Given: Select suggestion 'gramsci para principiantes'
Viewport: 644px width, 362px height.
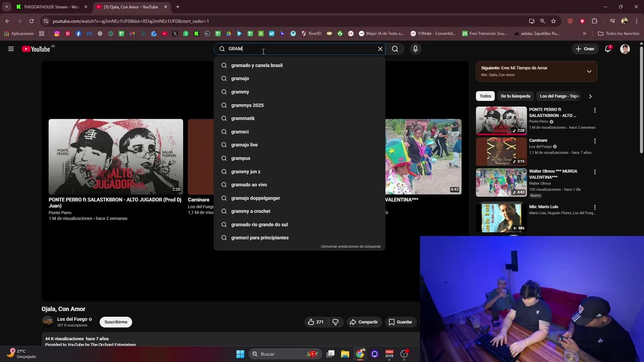Looking at the screenshot, I should (299, 237).
